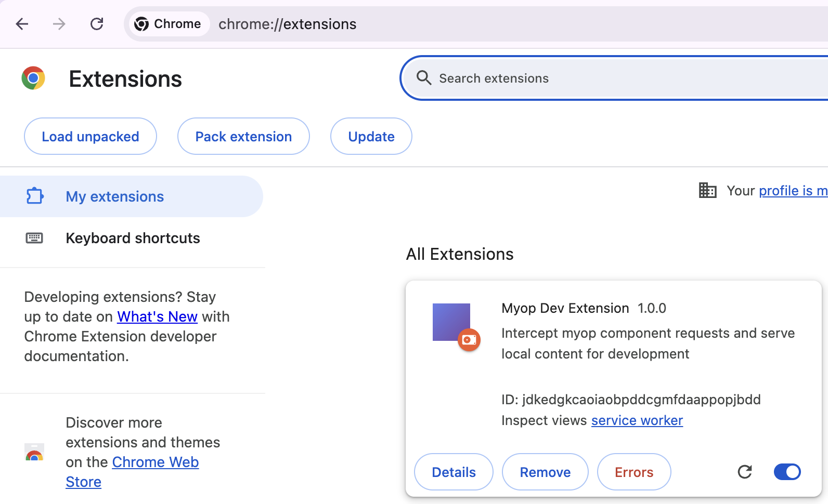Open the My extensions section
This screenshot has height=504, width=828.
[x=114, y=196]
